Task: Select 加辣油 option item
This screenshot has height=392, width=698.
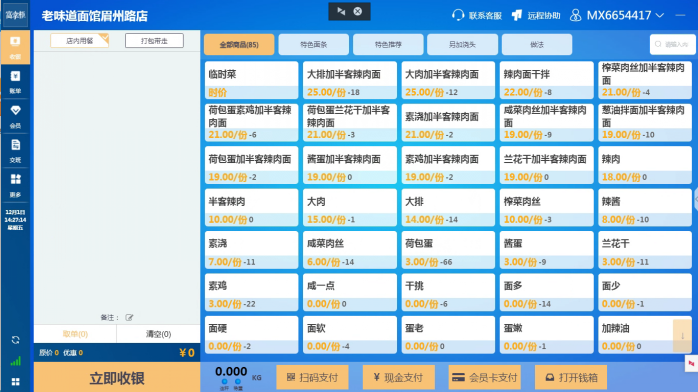Action: pyautogui.click(x=645, y=335)
